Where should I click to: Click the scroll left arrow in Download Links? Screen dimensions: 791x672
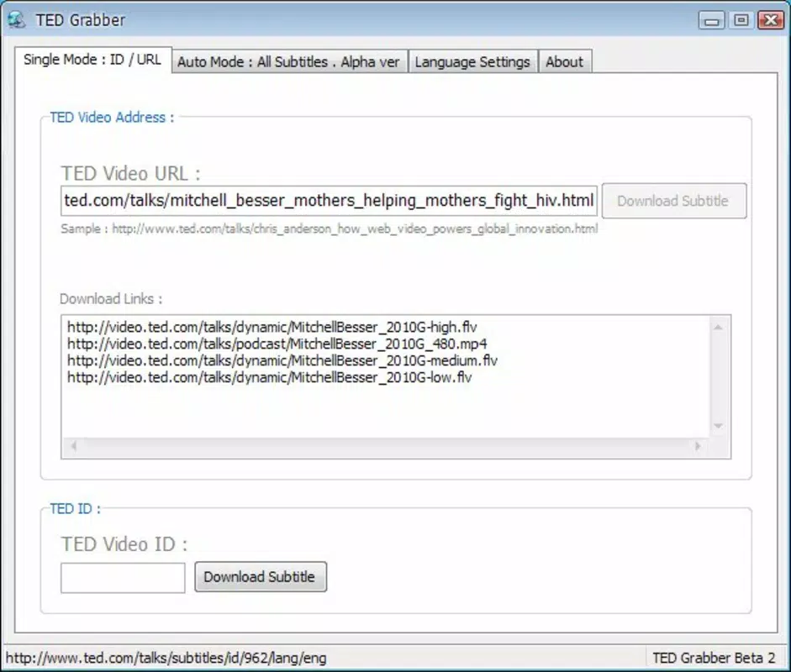[74, 446]
